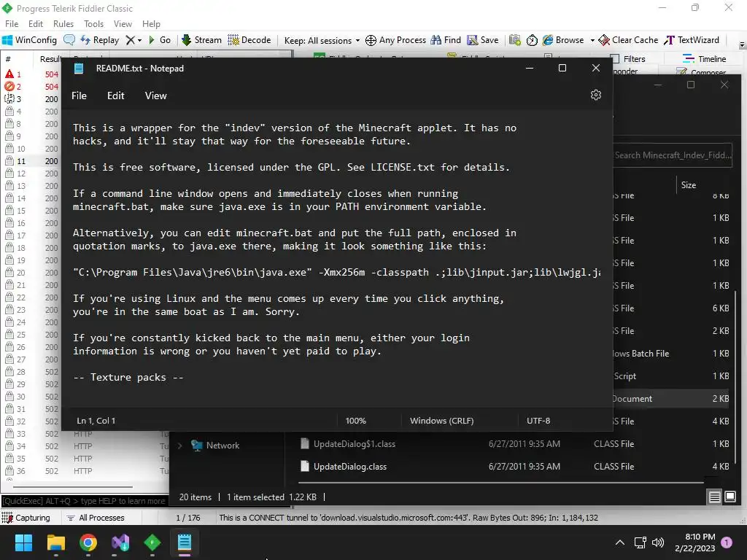Open Fiddler Help menu
This screenshot has height=560, width=747.
point(151,24)
